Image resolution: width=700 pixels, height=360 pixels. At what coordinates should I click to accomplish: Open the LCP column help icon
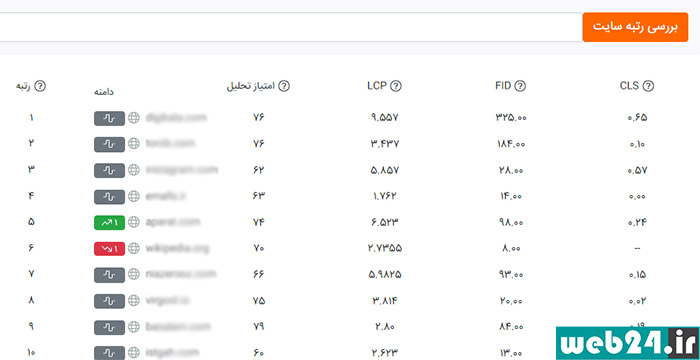click(x=396, y=86)
